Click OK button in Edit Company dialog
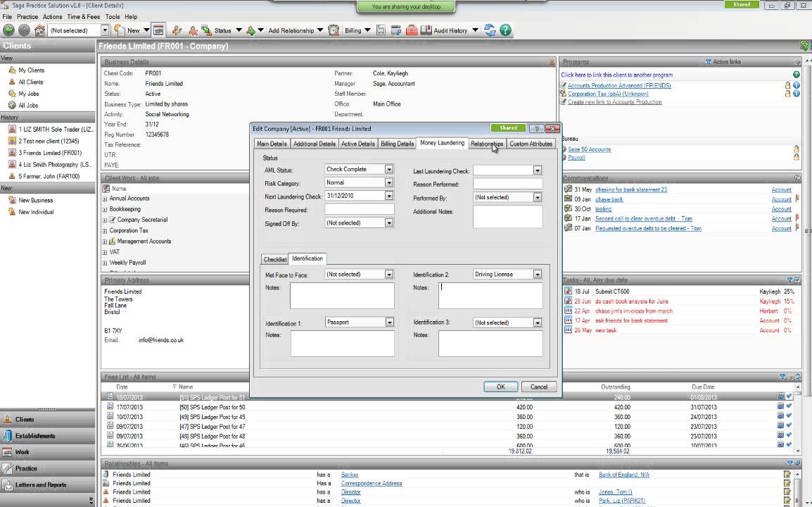Viewport: 812px width, 507px height. (500, 387)
